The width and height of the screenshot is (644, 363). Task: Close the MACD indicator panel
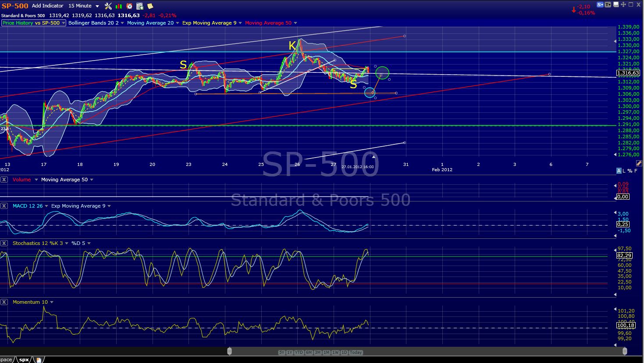tap(4, 206)
